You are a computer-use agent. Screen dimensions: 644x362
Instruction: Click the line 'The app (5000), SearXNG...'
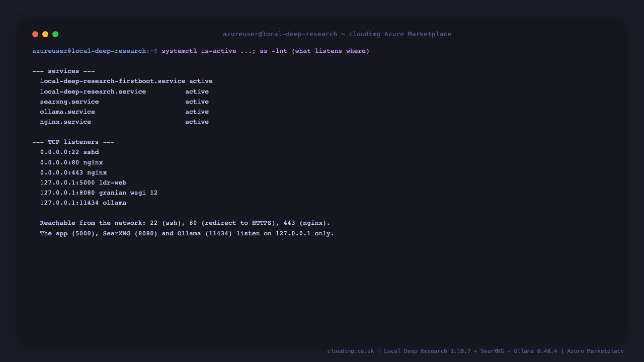(187, 233)
